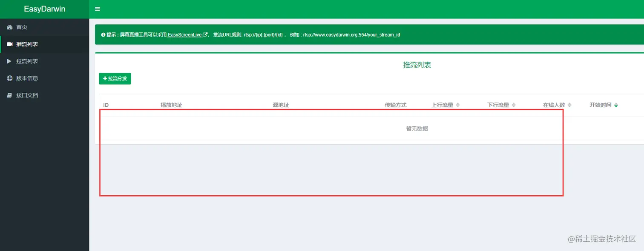Open sorting options on 传输方式 column
Viewport: 644px width, 251px height.
(395, 105)
